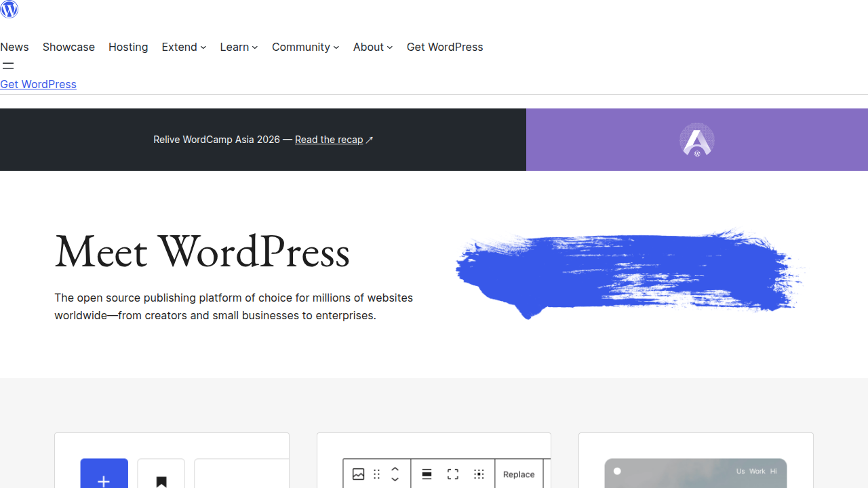Open the hamburger menu icon
This screenshot has height=488, width=868.
[8, 66]
